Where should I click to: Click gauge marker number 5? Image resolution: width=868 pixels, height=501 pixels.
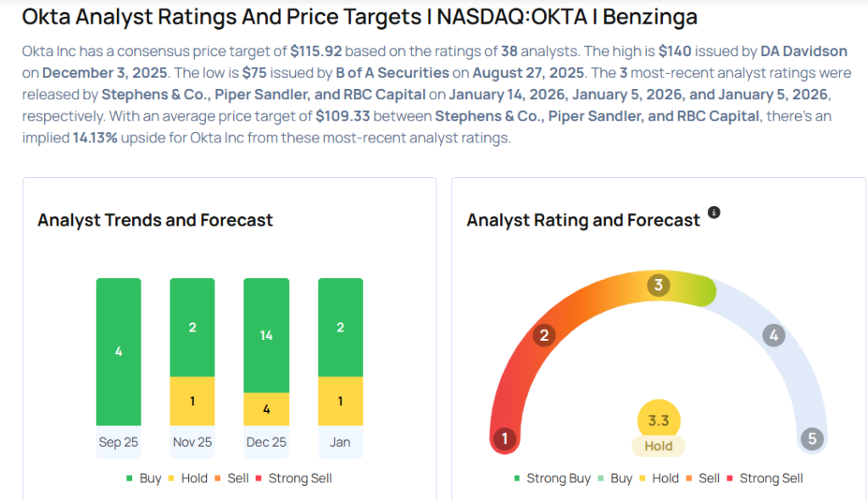(x=811, y=438)
